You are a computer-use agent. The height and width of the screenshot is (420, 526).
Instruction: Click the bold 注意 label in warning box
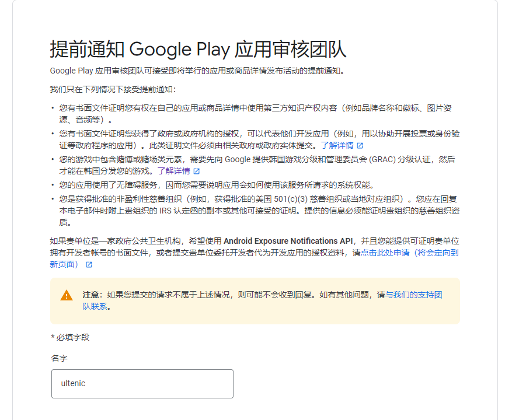[92, 295]
